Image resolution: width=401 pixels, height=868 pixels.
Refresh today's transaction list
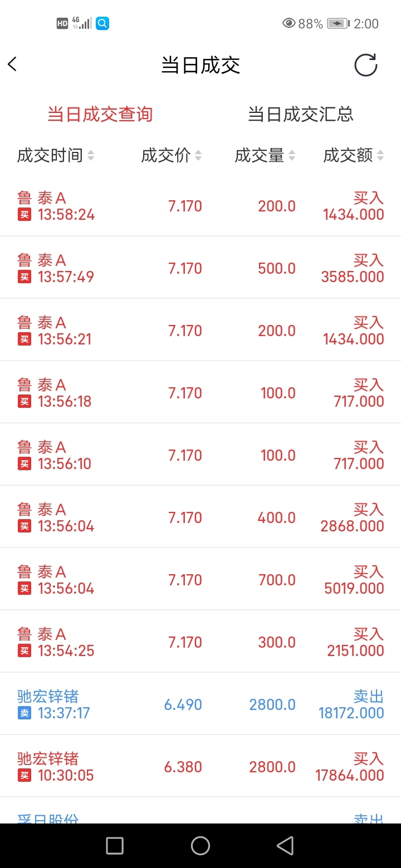coord(366,65)
